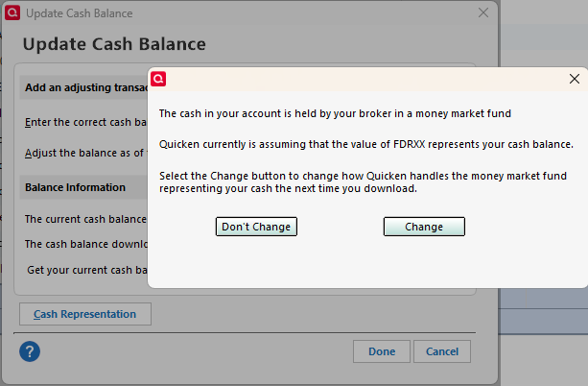This screenshot has height=386, width=588.
Task: Click the Change button
Action: (424, 227)
